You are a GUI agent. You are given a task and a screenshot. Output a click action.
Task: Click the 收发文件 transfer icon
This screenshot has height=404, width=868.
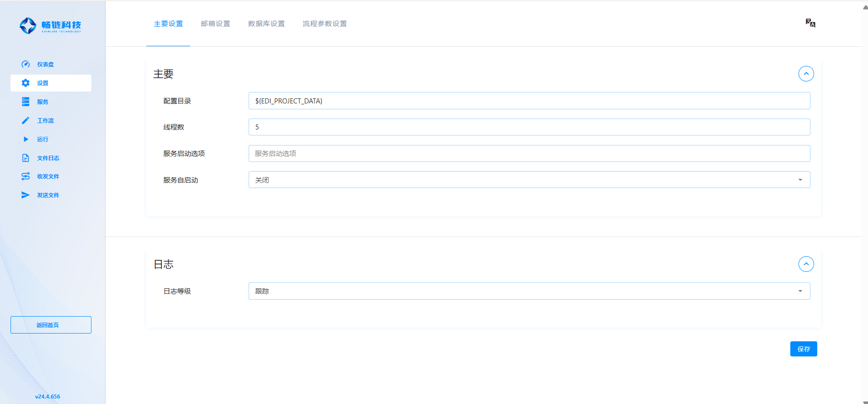(x=26, y=176)
